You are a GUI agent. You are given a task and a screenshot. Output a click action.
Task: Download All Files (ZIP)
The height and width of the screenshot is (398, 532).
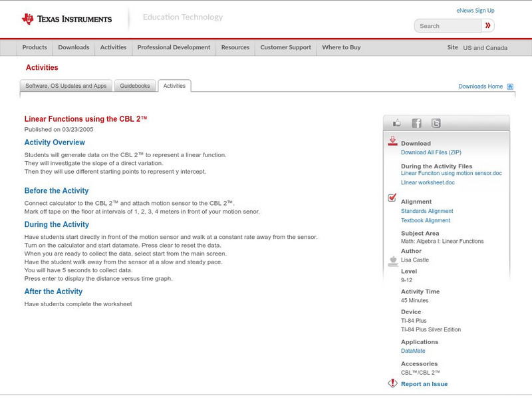coord(431,152)
